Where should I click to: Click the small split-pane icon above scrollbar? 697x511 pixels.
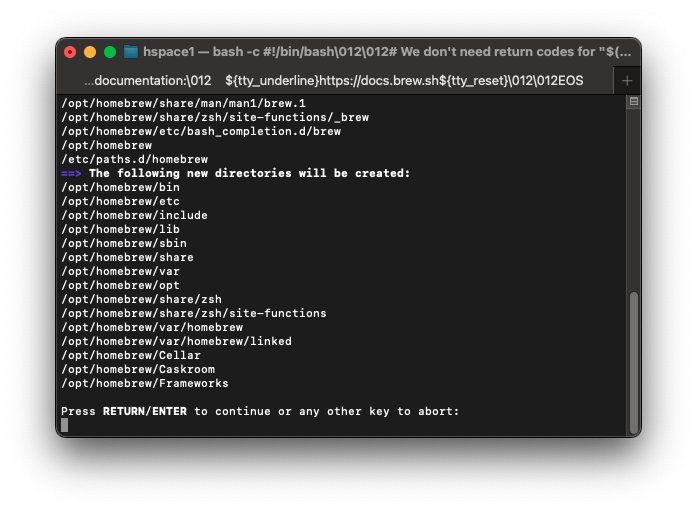(x=634, y=102)
